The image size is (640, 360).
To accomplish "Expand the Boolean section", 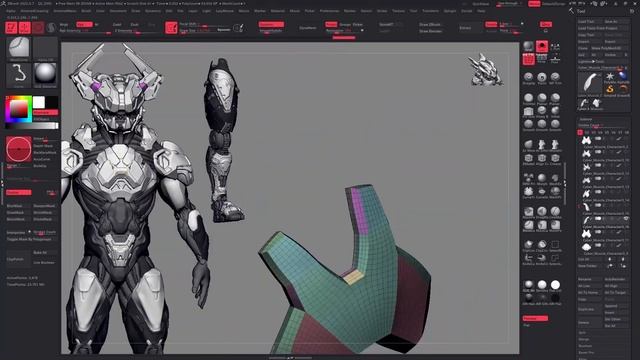I will (x=585, y=346).
